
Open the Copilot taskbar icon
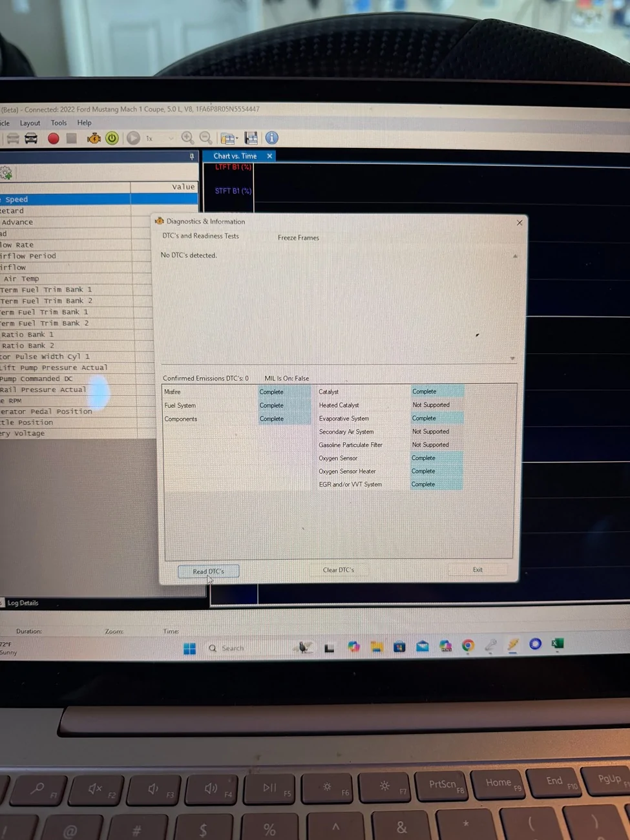click(353, 647)
